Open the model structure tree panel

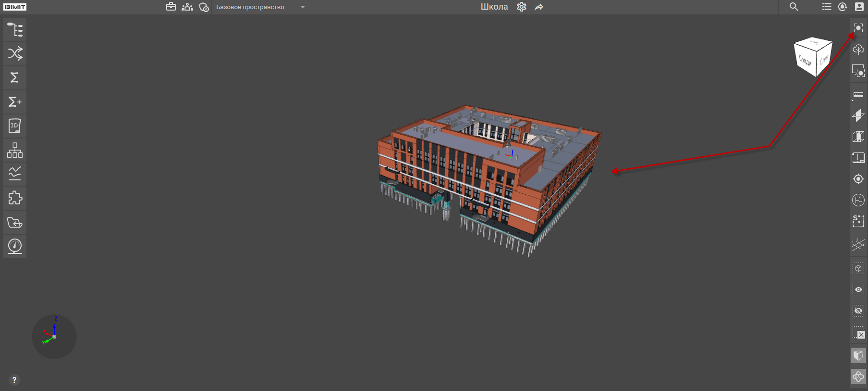click(x=15, y=30)
